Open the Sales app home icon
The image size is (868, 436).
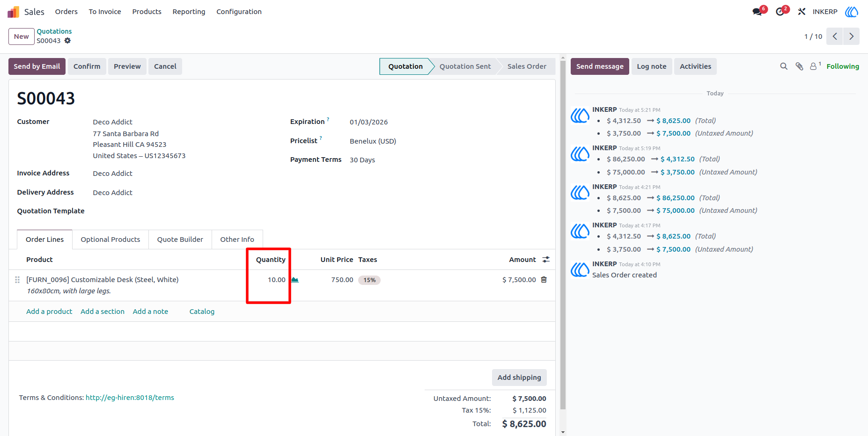pos(14,12)
